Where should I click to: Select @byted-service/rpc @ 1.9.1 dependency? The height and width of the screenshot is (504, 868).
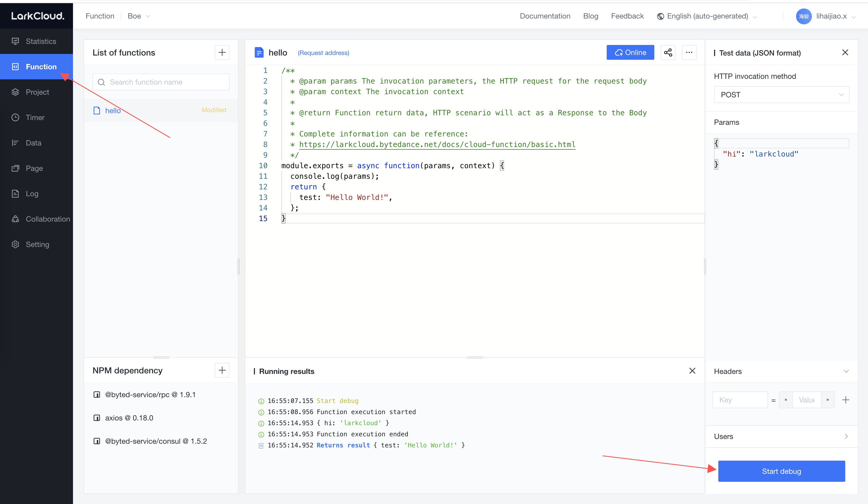150,395
